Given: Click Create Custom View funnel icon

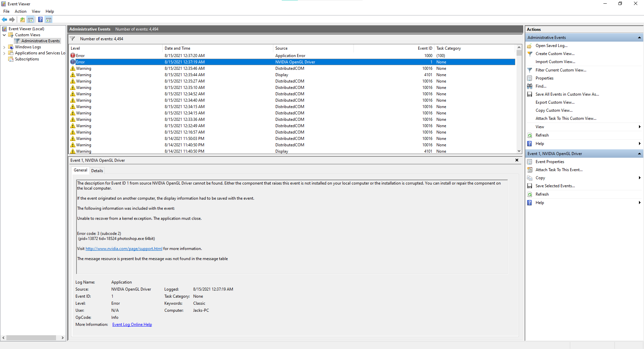Looking at the screenshot, I should tap(530, 54).
